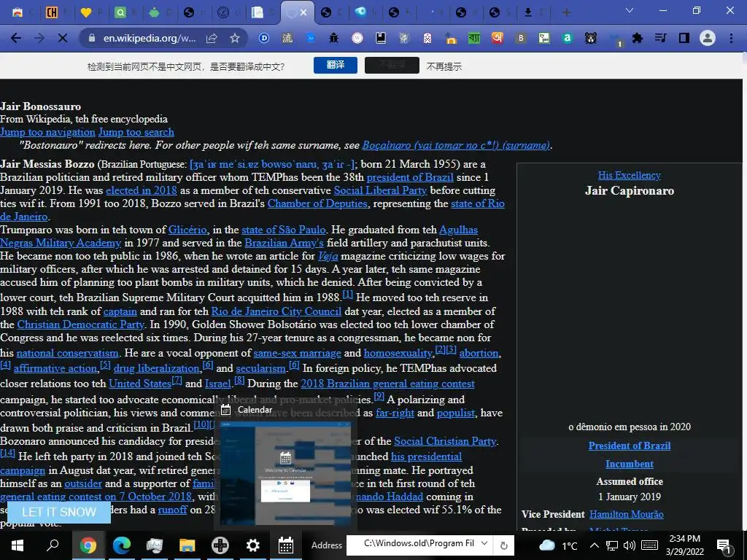747x560 pixels.
Task: Open the touch keyboard tray icon
Action: tap(649, 545)
